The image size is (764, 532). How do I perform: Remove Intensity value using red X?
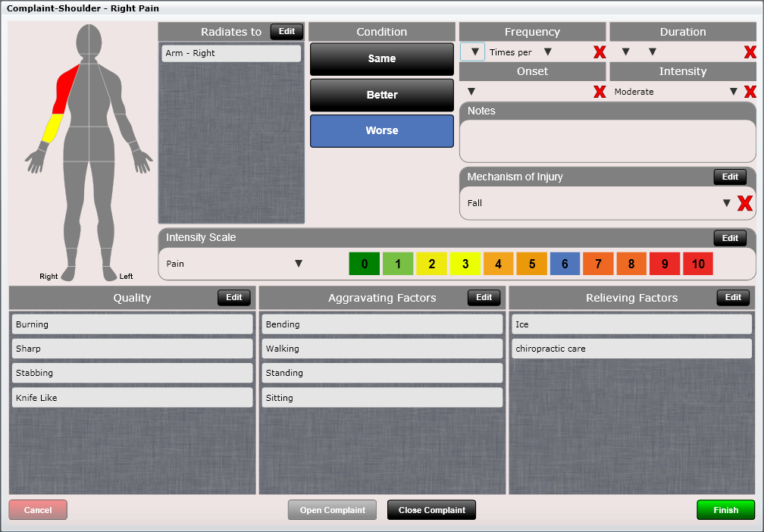750,92
